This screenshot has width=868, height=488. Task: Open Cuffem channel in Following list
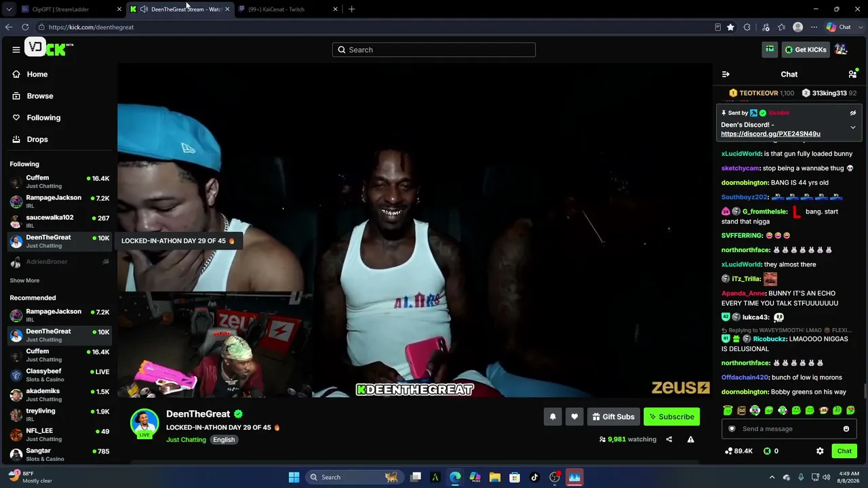coord(59,182)
